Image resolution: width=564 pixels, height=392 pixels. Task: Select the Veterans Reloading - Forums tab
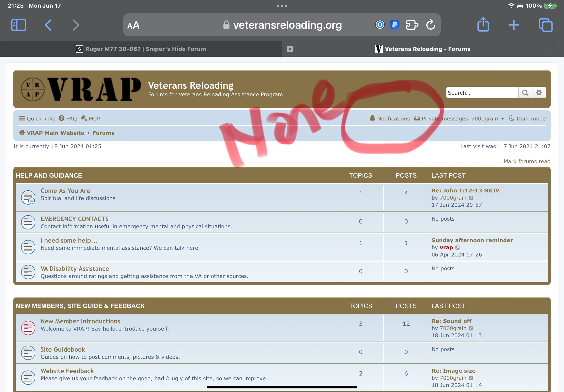(423, 49)
